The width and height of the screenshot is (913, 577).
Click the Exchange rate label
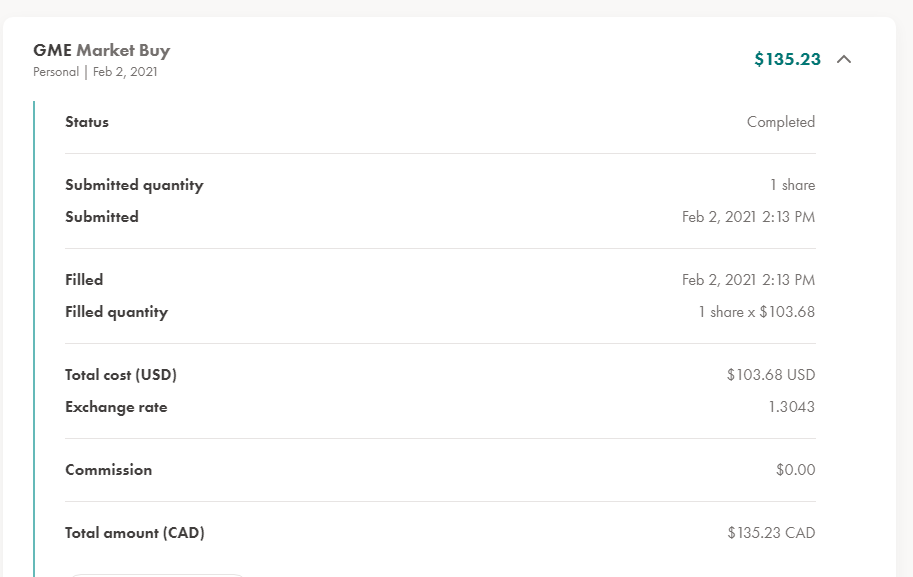click(116, 407)
